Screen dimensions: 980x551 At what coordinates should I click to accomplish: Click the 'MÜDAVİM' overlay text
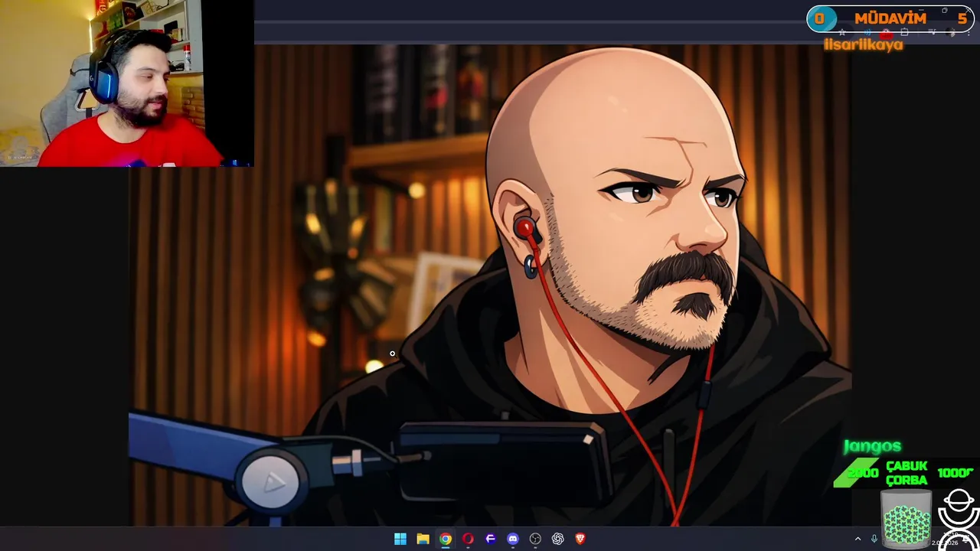(x=890, y=18)
